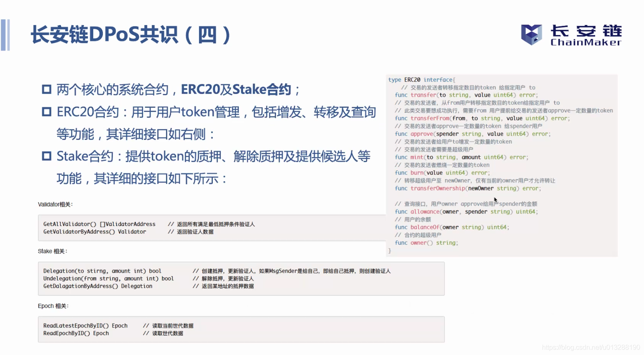The width and height of the screenshot is (644, 355).
Task: Select the func allowance(owner, spender string) line
Action: (x=466, y=212)
